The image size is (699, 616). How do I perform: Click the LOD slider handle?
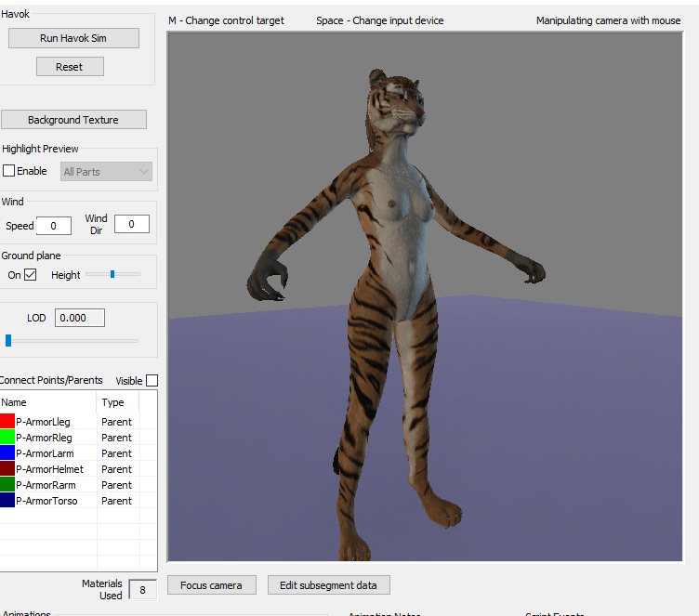click(x=8, y=341)
